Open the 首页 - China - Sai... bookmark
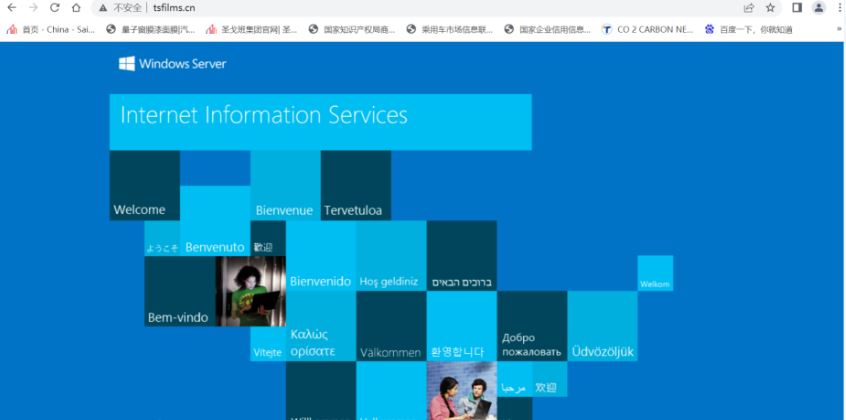Screen dimensions: 846x420 point(52,29)
